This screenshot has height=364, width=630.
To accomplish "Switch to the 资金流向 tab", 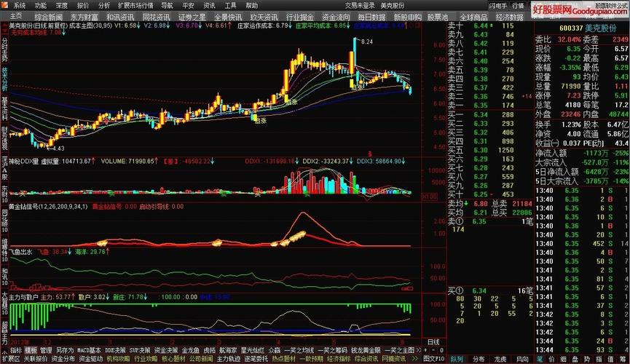I will point(336,17).
